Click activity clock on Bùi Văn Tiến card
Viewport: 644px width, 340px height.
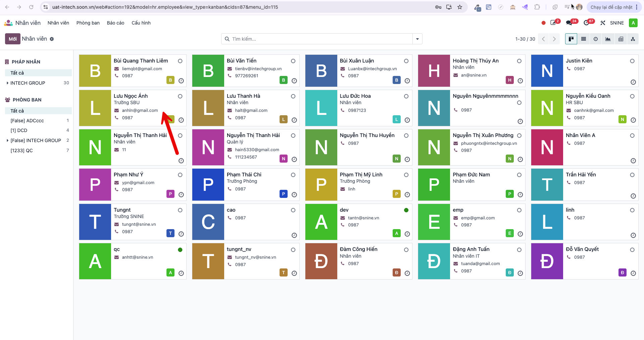(294, 81)
